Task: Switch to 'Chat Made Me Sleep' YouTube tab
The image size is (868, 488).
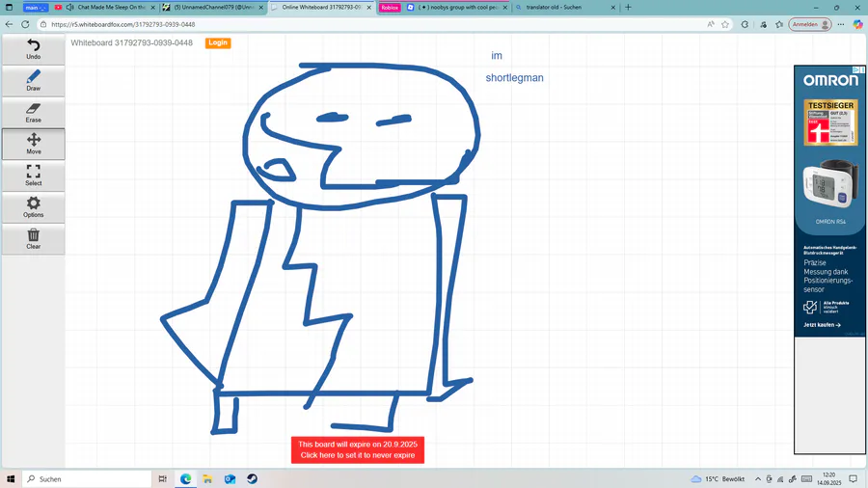Action: coord(105,7)
